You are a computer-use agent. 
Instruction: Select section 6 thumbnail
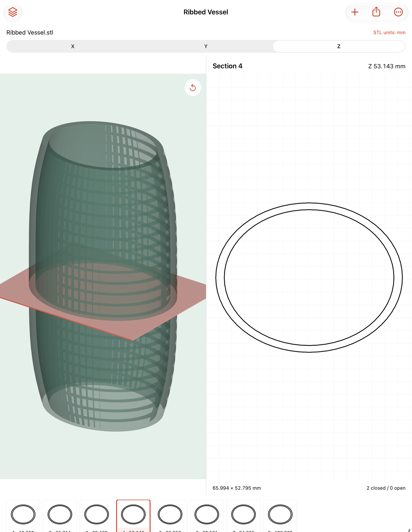coord(207,516)
